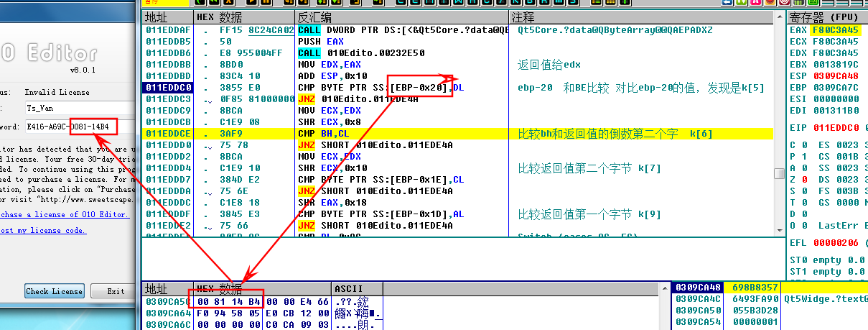The image size is (868, 330).
Task: Click the Exit button in 010 Editor dialog
Action: 116,291
